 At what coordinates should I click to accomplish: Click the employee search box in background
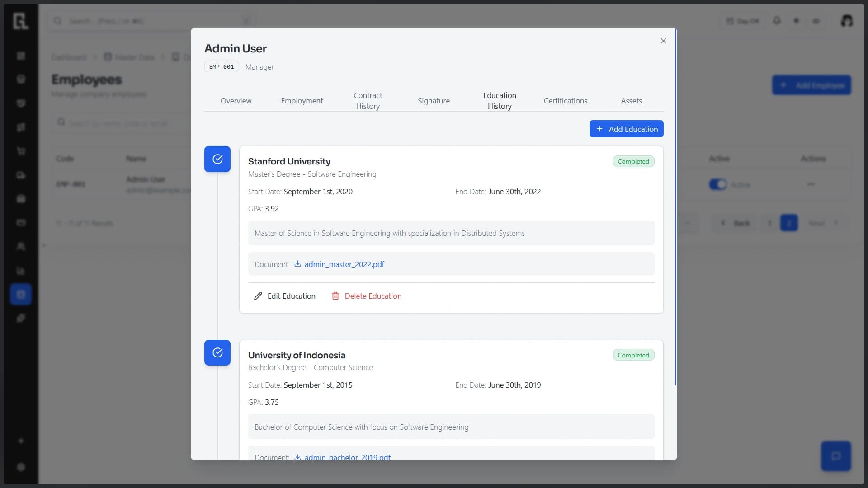[121, 122]
